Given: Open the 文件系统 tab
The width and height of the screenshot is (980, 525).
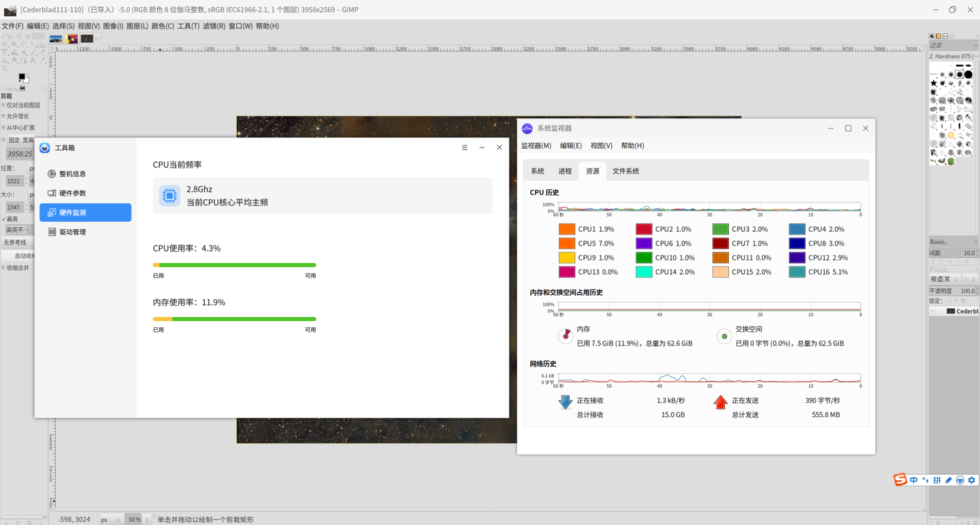Looking at the screenshot, I should pyautogui.click(x=625, y=171).
